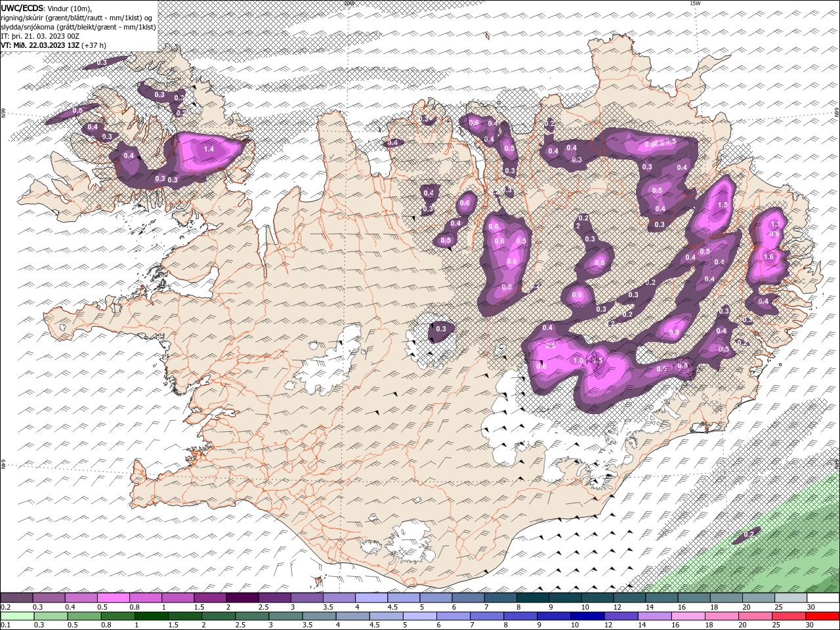The image size is (840, 630).
Task: Select the dark teal snowfall swatch labeled 8
Action: [532, 598]
